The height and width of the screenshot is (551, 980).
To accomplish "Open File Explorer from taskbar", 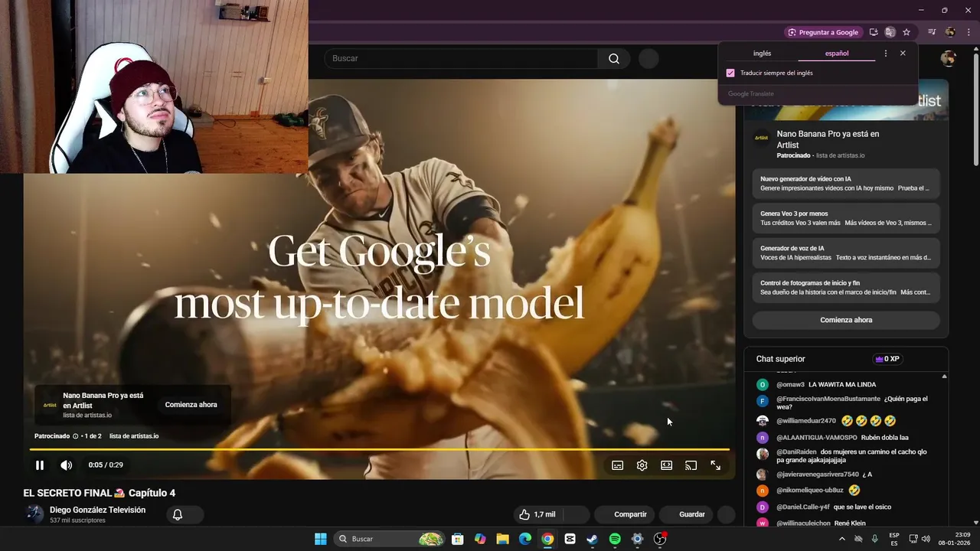I will pyautogui.click(x=502, y=539).
